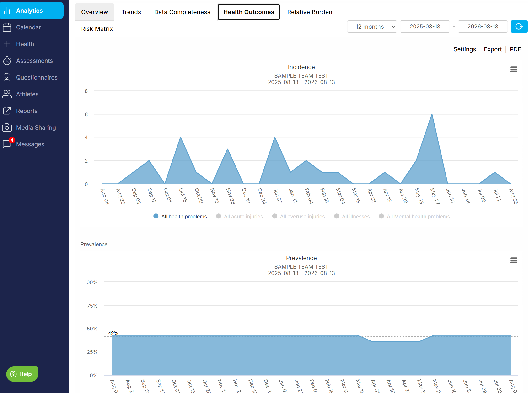Click the start date field 2025-08-13

point(425,27)
